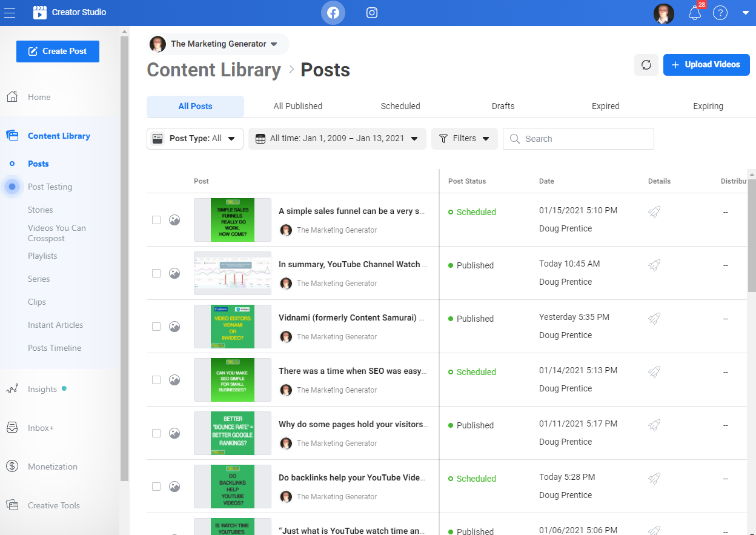The width and height of the screenshot is (756, 535).
Task: Check the 'Vidnami (formerly Content Samurai)' checkbox
Action: click(x=156, y=327)
